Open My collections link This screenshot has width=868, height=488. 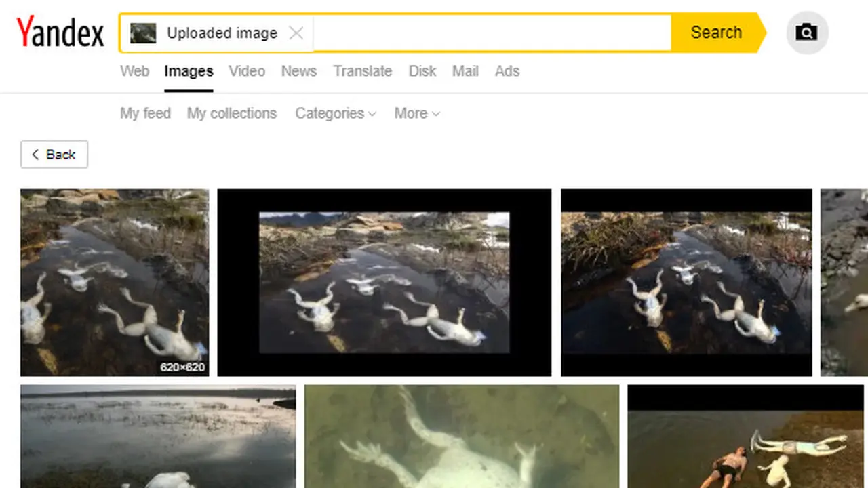232,113
